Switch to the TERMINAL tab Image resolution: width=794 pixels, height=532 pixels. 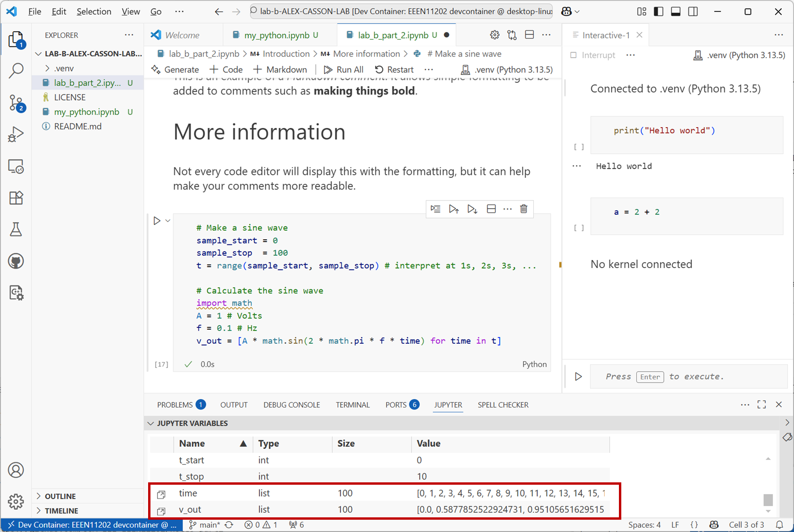click(353, 405)
